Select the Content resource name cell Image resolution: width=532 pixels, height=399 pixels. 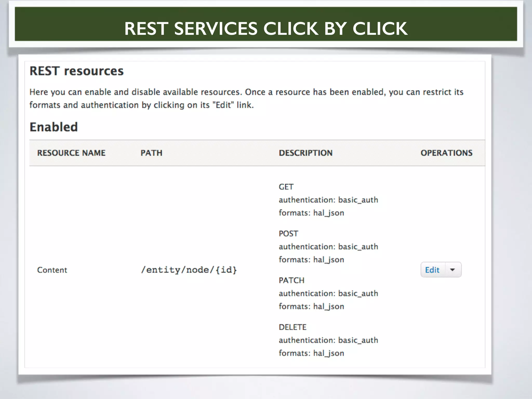coord(52,270)
